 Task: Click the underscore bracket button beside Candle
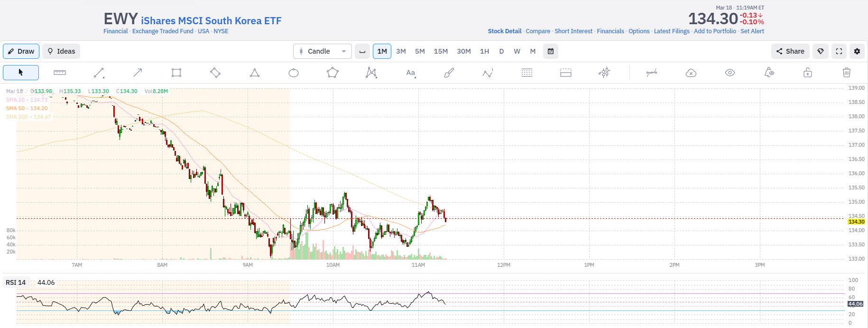362,51
